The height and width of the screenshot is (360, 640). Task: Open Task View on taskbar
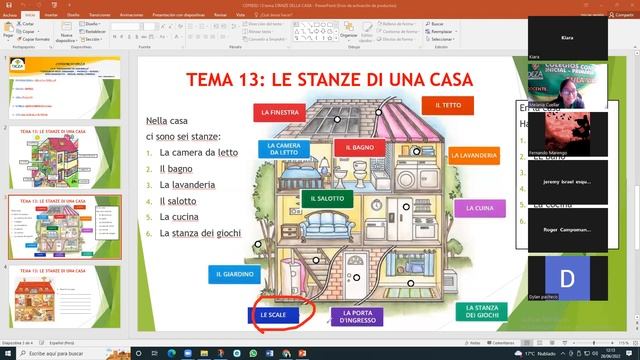pos(155,353)
